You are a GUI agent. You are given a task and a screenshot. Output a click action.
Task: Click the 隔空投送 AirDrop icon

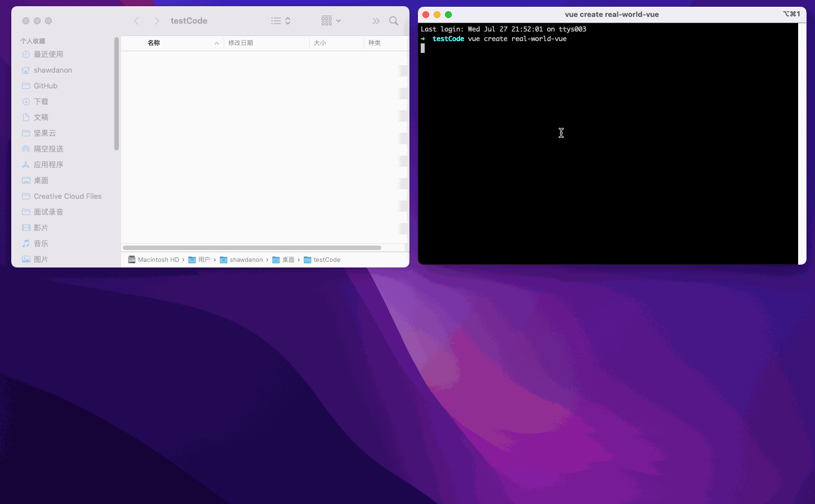26,149
